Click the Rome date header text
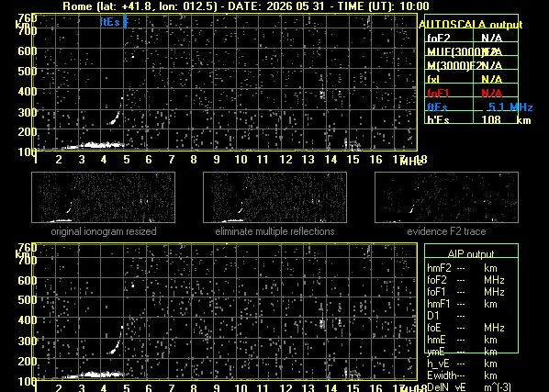The height and width of the screenshot is (392, 549). click(246, 6)
